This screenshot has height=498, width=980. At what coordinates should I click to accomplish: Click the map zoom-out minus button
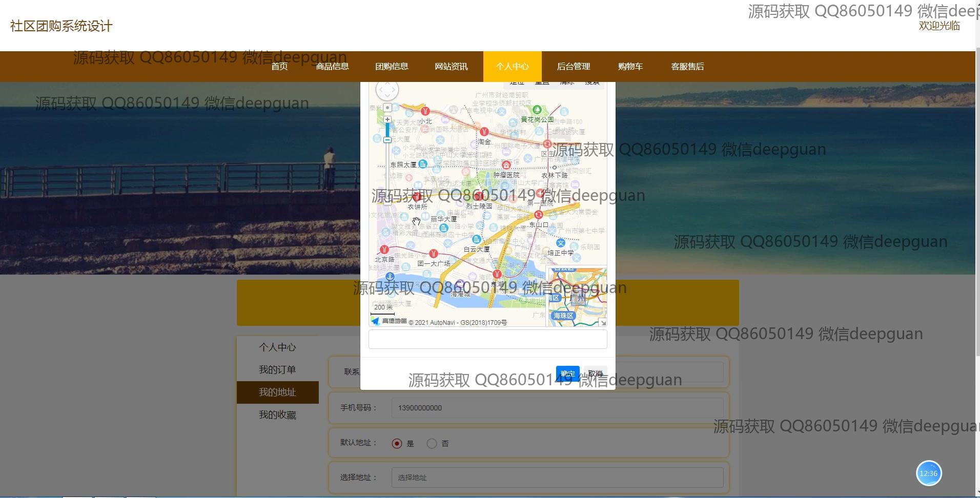[387, 140]
